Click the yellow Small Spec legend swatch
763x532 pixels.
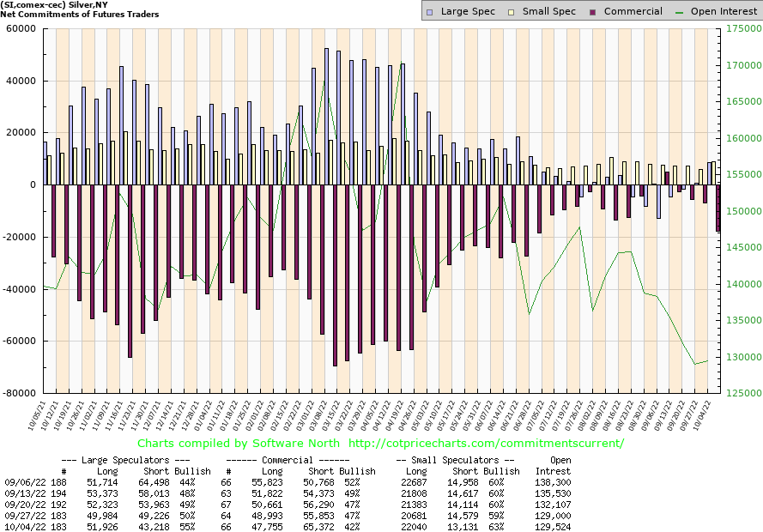[x=511, y=11]
